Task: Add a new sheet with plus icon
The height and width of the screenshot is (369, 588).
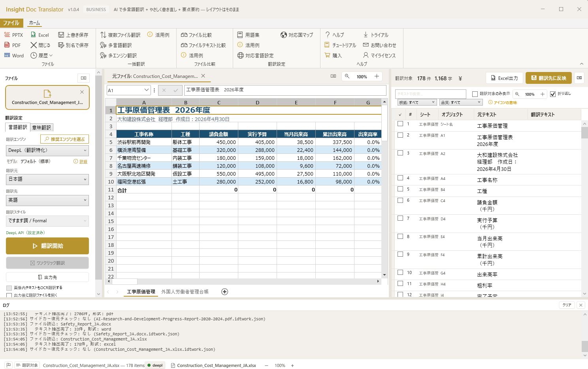Action: (224, 291)
